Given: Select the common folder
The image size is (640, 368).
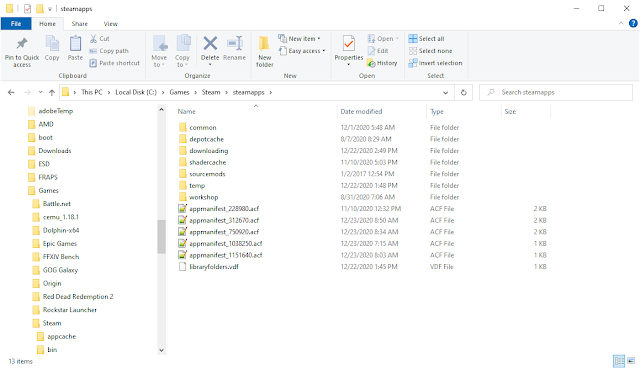Looking at the screenshot, I should tap(203, 128).
